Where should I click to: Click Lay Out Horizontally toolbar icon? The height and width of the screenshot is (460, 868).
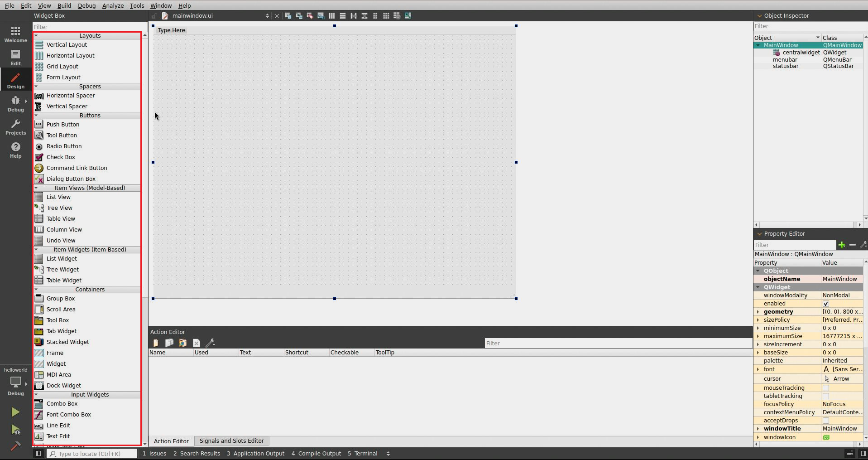332,16
